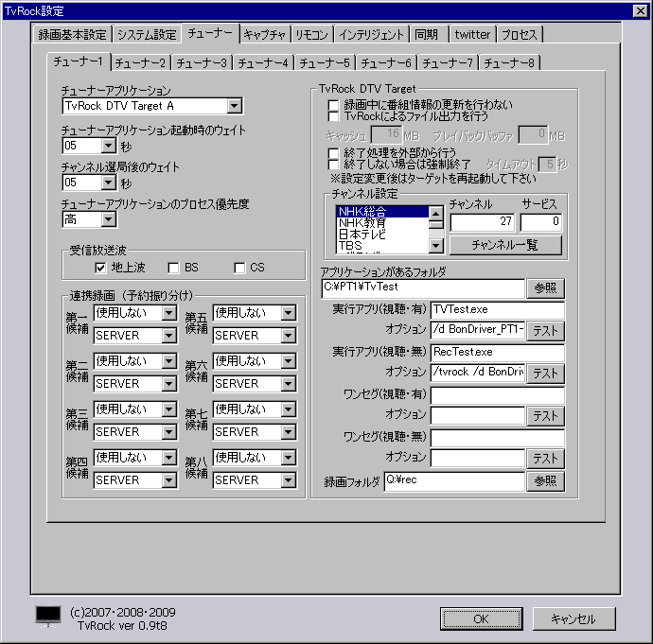Click application folder field C:¥PT1¥TvTest
This screenshot has width=653, height=644.
423,287
